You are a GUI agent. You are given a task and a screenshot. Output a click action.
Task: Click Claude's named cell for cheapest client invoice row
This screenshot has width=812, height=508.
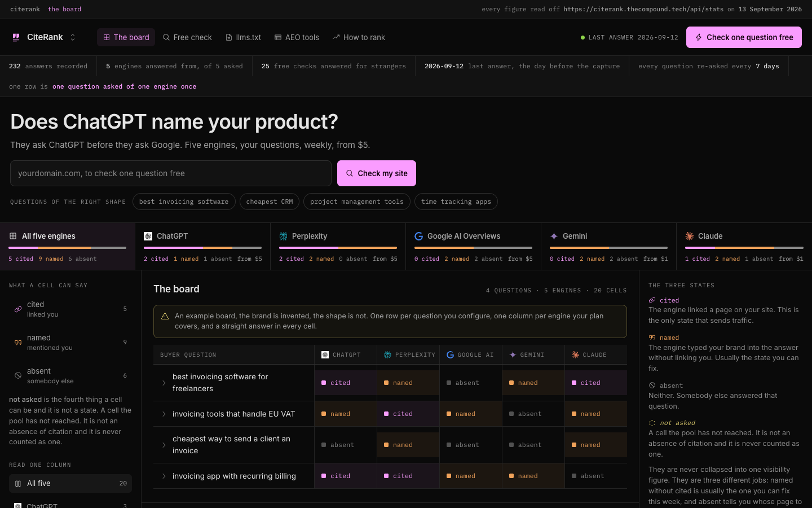596,445
